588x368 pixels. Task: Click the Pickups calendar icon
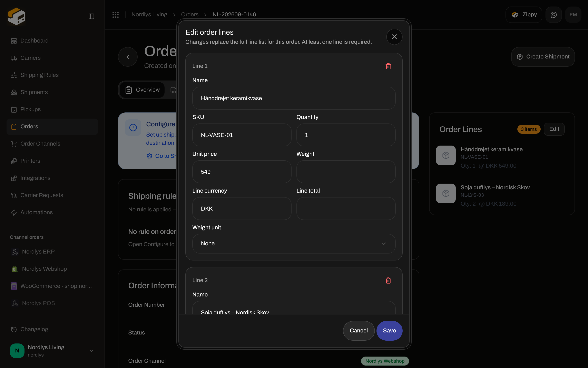tap(14, 110)
